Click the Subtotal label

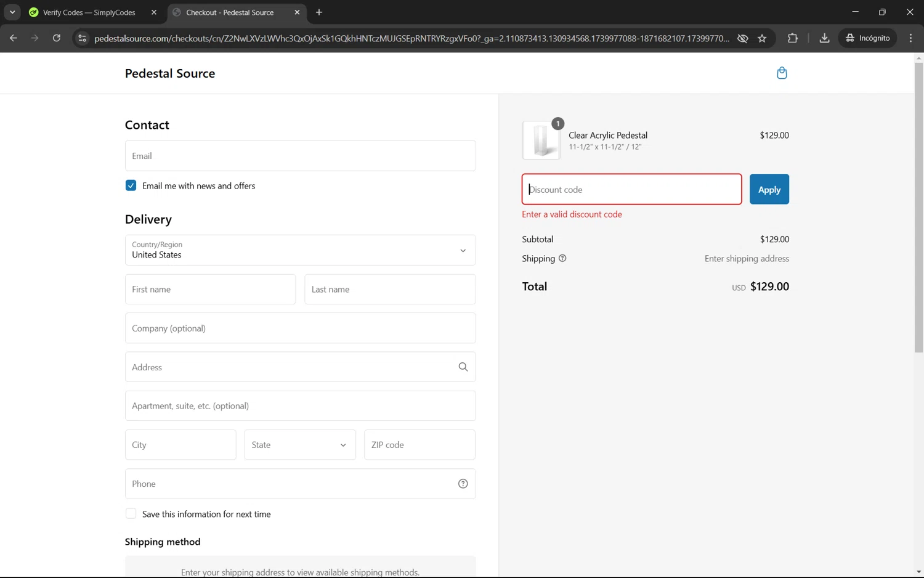pos(537,239)
